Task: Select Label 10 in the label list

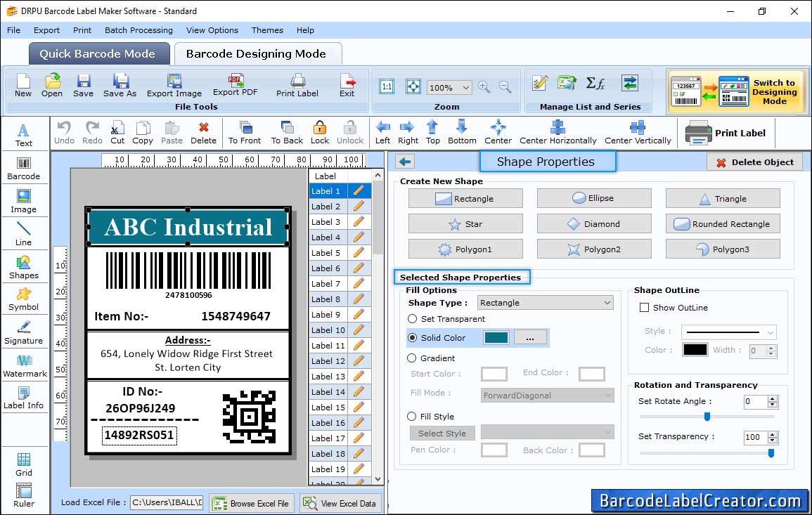Action: coord(328,330)
